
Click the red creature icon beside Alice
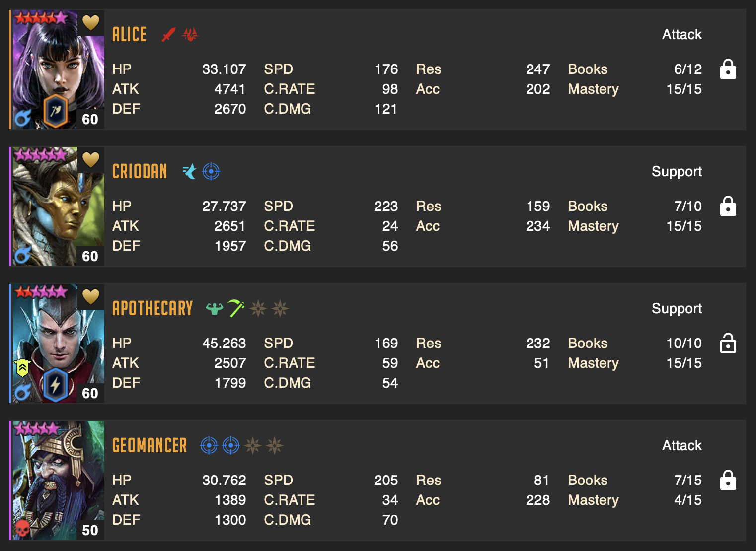[190, 34]
